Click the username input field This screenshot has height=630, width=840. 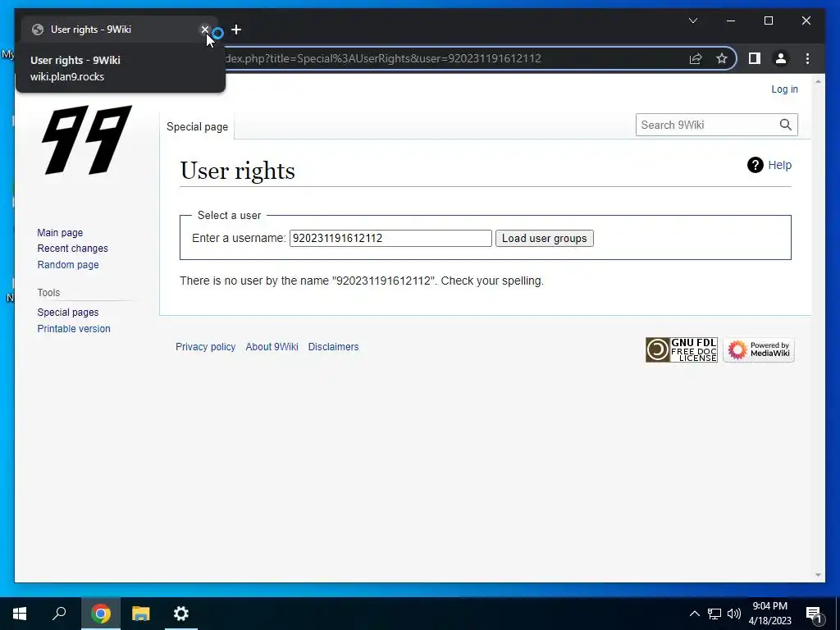pyautogui.click(x=390, y=239)
